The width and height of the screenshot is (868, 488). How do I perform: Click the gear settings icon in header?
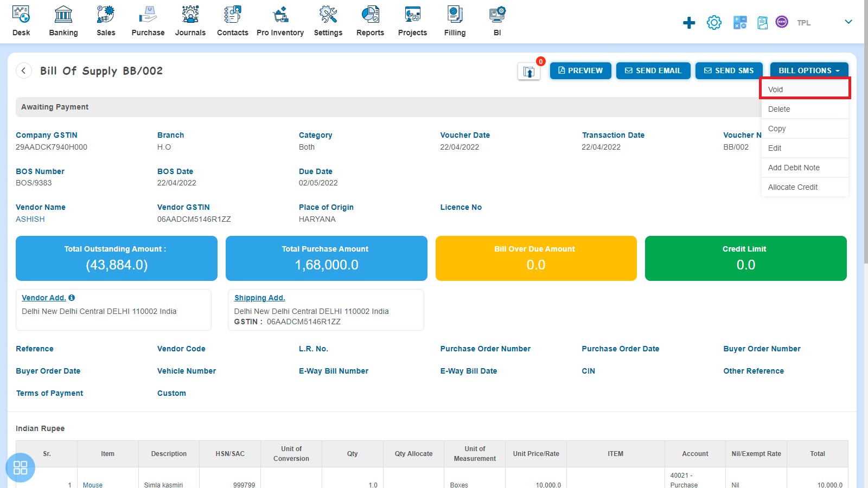[x=714, y=23]
